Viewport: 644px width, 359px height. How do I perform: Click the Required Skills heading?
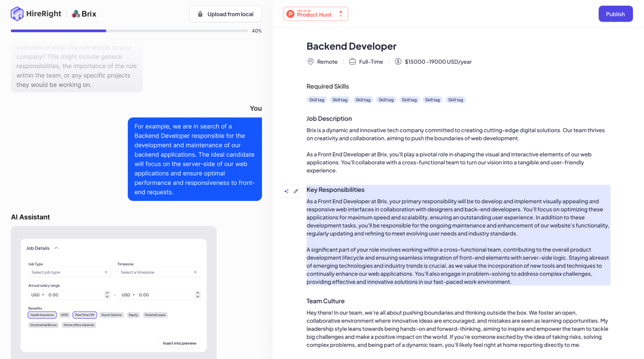(x=328, y=86)
